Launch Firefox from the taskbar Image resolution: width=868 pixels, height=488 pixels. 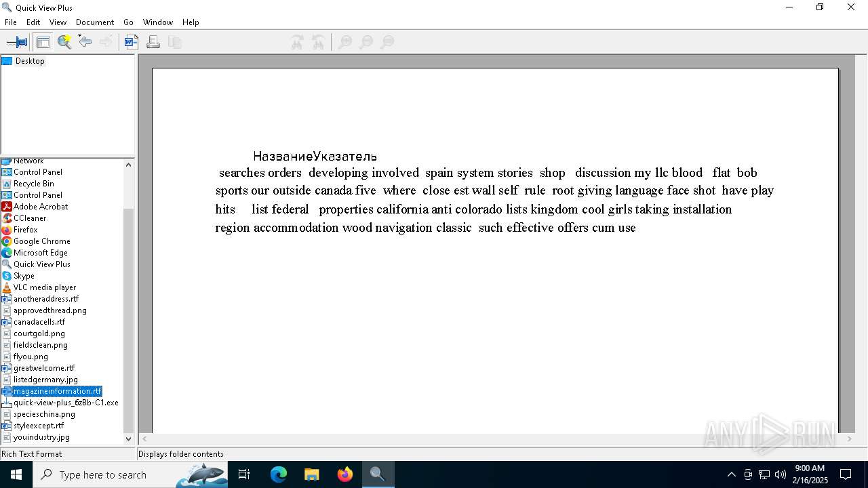[x=345, y=474]
